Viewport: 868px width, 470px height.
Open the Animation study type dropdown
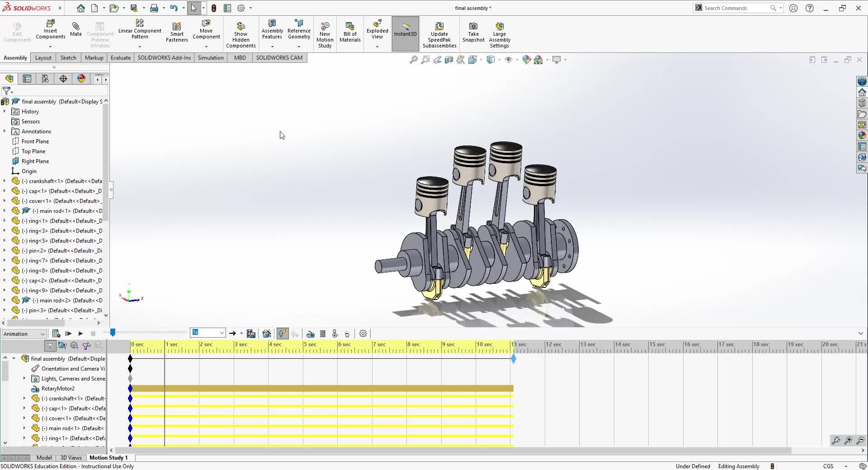[24, 334]
